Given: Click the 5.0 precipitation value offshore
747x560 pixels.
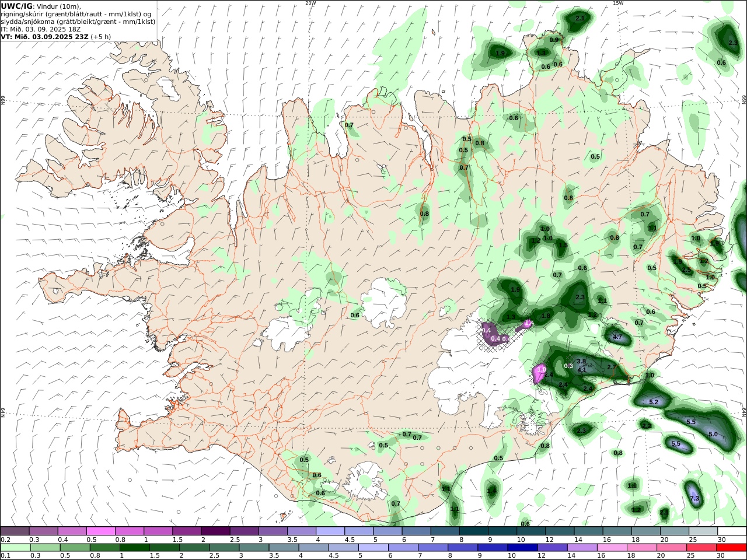Looking at the screenshot, I should 713,435.
